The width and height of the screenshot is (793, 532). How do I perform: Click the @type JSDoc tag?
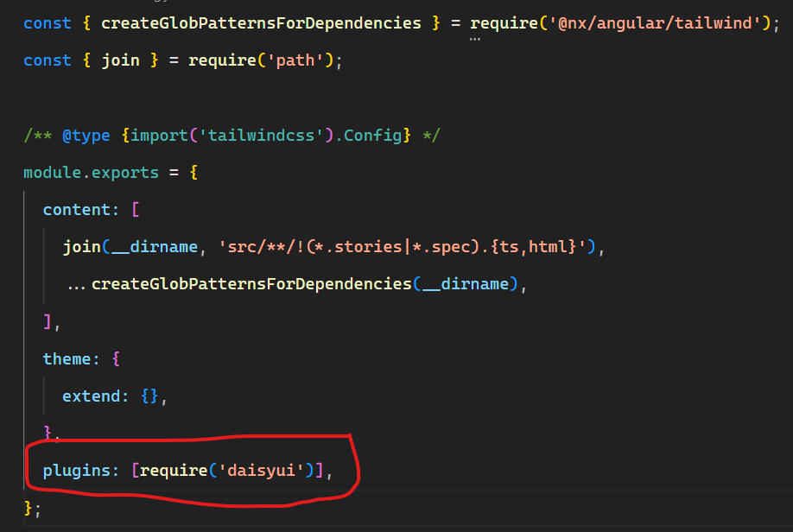coord(86,136)
